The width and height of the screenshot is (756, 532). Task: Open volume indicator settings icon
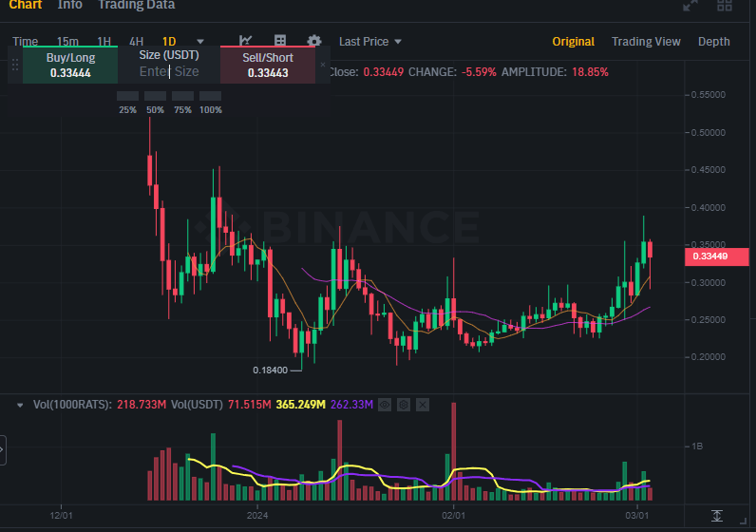(404, 405)
